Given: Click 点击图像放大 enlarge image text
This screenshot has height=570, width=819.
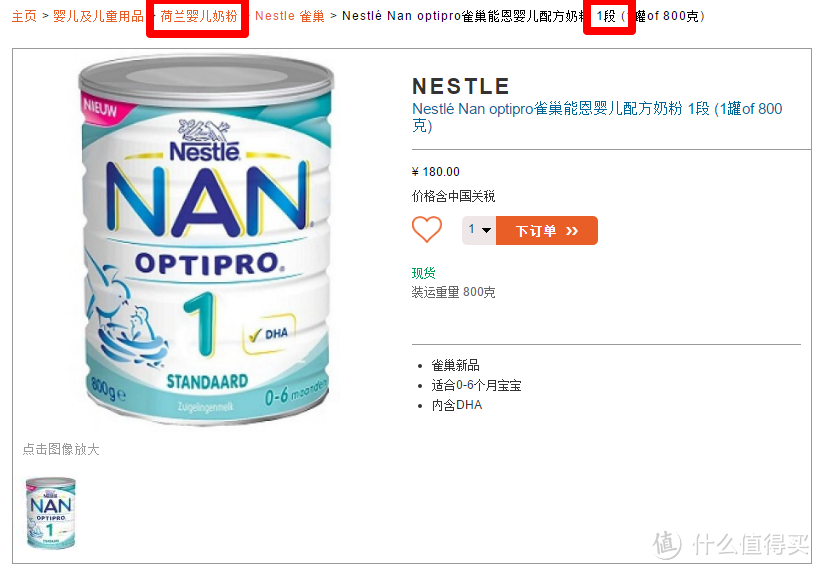Looking at the screenshot, I should (61, 449).
